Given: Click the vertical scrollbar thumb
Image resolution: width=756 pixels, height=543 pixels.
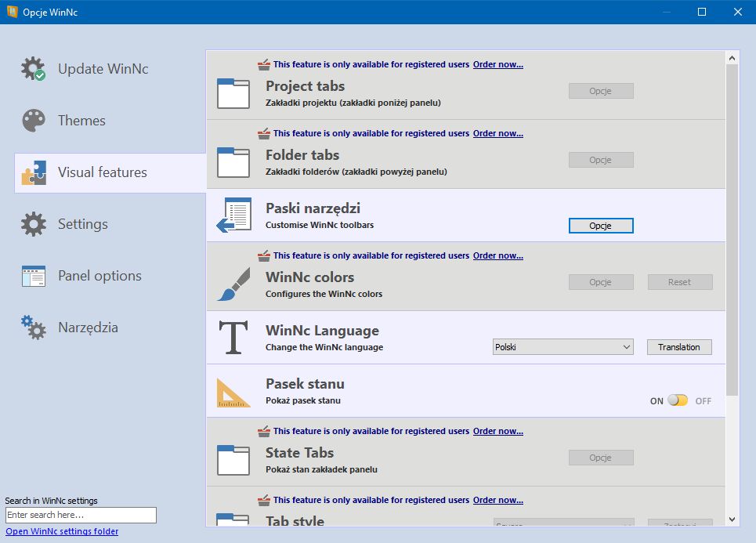Looking at the screenshot, I should coord(732,230).
